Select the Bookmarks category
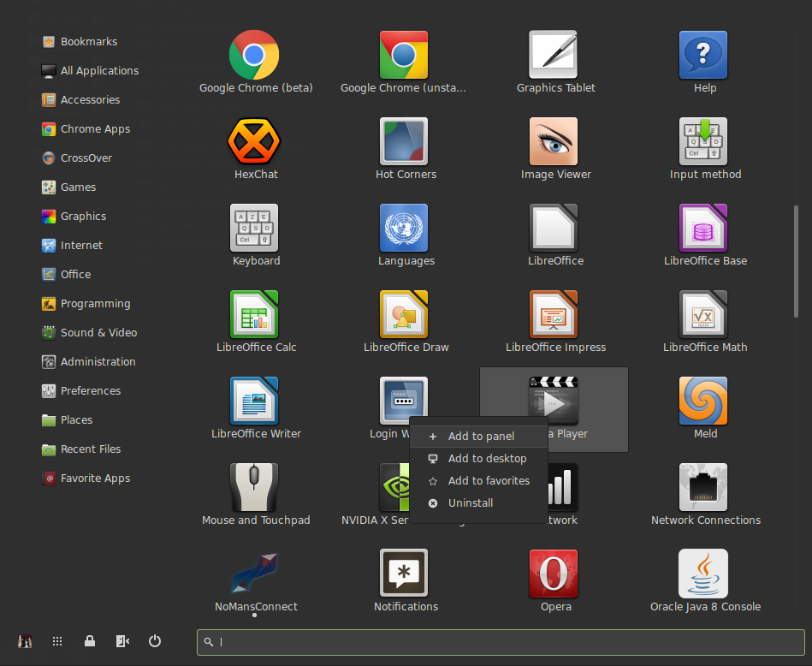 point(80,41)
